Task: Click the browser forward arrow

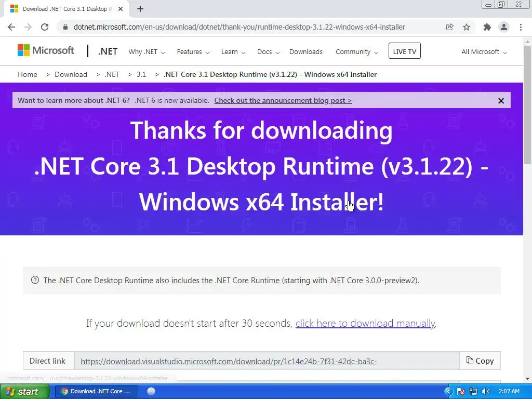Action: [28, 27]
